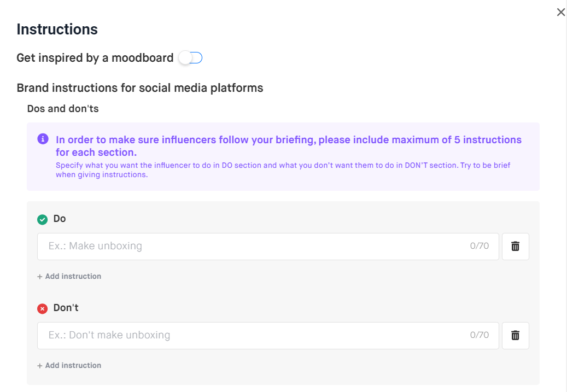The width and height of the screenshot is (567, 392).
Task: Add another instruction under the Don't section
Action: click(x=69, y=366)
